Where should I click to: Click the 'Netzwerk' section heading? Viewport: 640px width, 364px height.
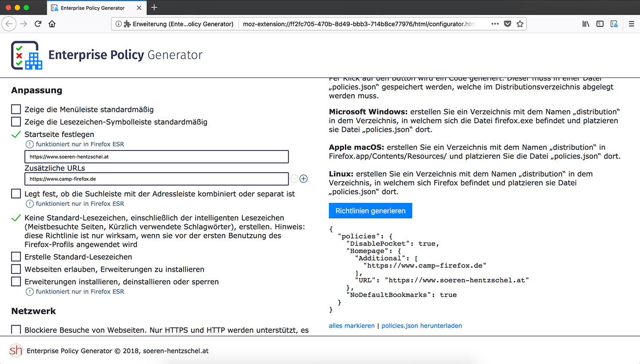pos(33,311)
